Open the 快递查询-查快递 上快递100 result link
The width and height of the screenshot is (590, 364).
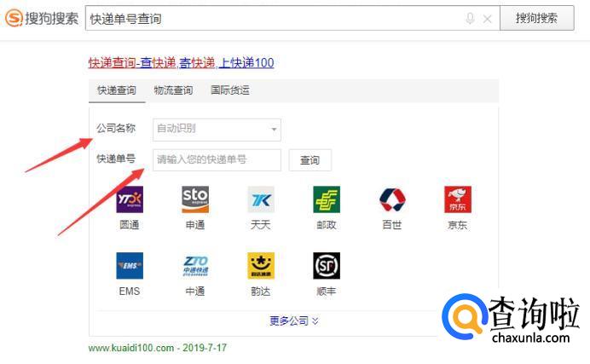tap(181, 63)
